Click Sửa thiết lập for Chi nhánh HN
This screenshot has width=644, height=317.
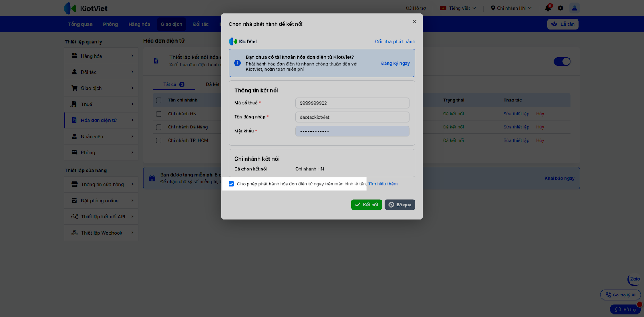pos(516,114)
